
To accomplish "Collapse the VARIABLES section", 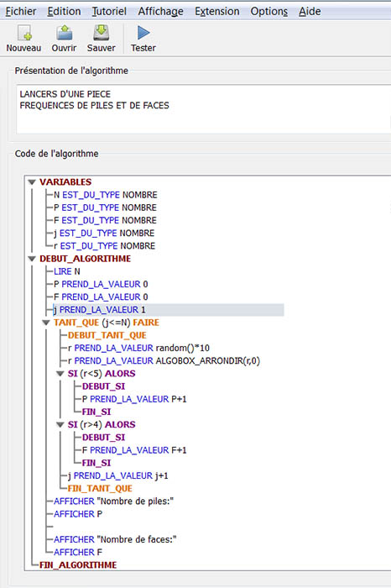I will click(x=32, y=182).
